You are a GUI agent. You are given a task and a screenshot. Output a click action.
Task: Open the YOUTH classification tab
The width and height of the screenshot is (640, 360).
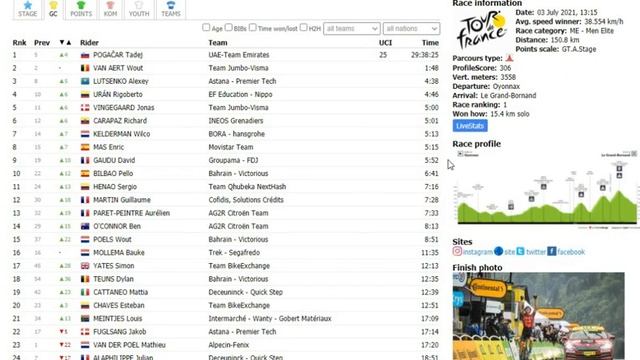139,9
